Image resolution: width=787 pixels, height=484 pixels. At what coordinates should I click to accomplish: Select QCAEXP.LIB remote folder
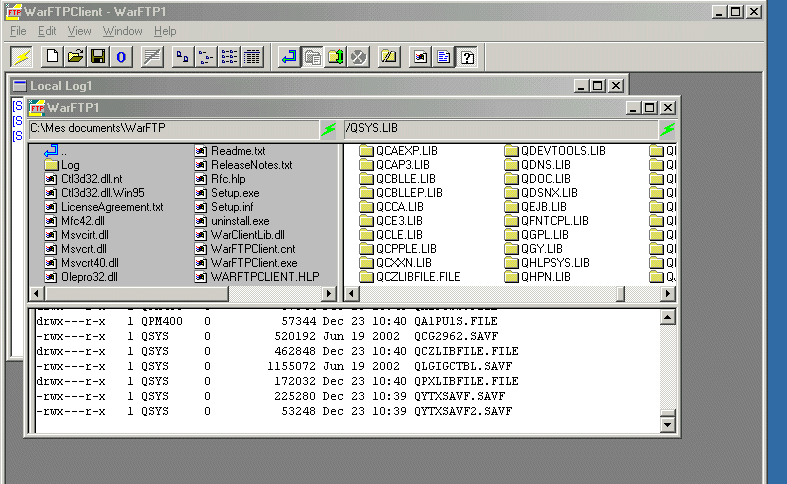click(399, 151)
